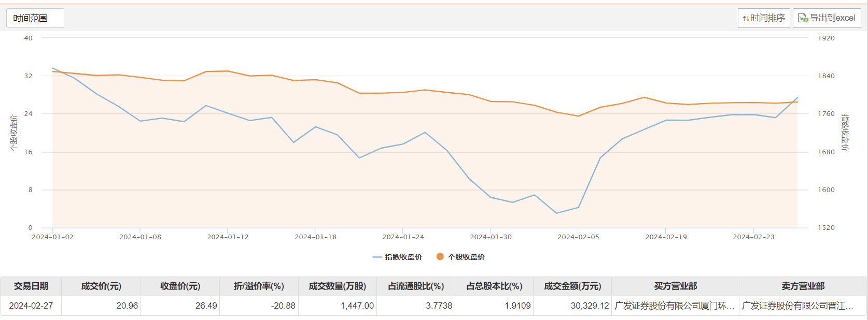Open the 时间范围 time range selector
The image size is (868, 320).
point(35,18)
